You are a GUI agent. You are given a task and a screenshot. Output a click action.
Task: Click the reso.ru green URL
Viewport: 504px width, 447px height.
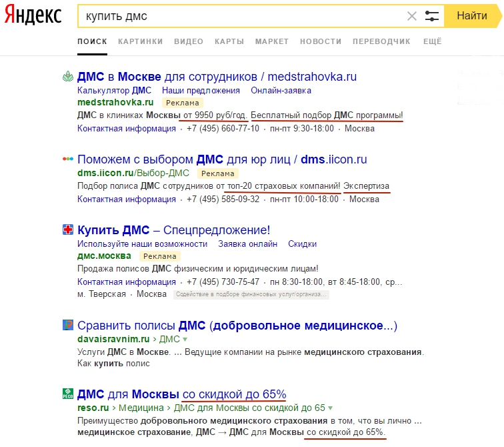[93, 408]
